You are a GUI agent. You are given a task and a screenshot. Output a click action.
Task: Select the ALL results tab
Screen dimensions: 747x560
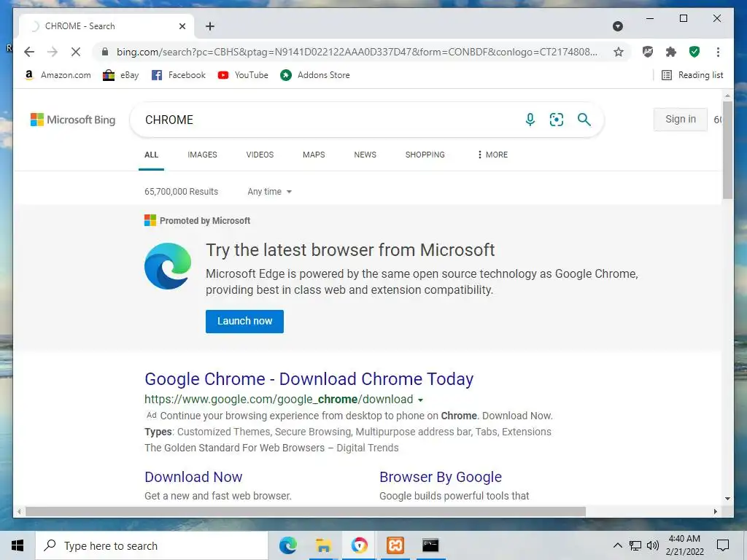pos(152,155)
